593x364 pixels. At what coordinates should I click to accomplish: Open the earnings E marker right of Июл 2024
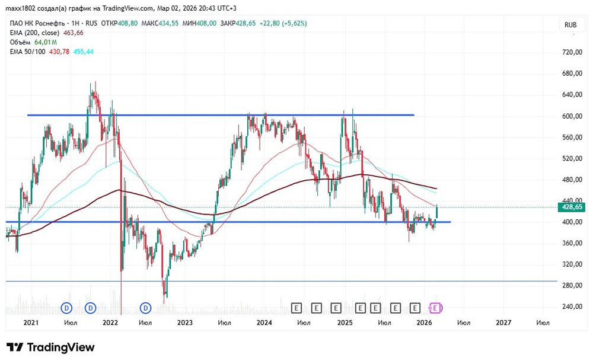[x=316, y=308]
